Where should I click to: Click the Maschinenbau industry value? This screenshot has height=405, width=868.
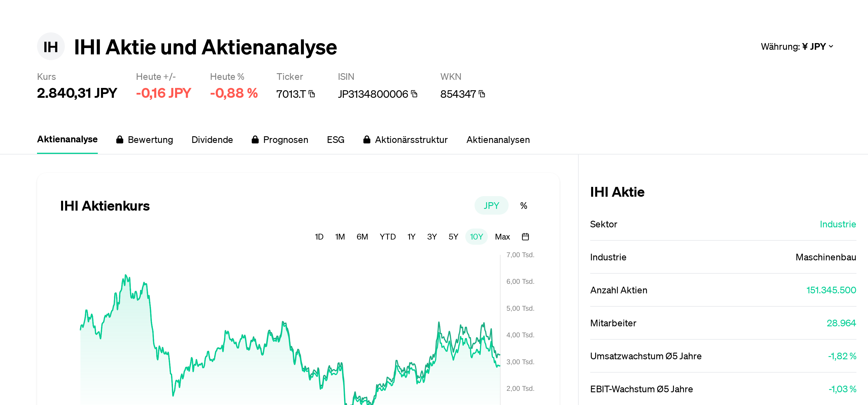click(x=825, y=257)
